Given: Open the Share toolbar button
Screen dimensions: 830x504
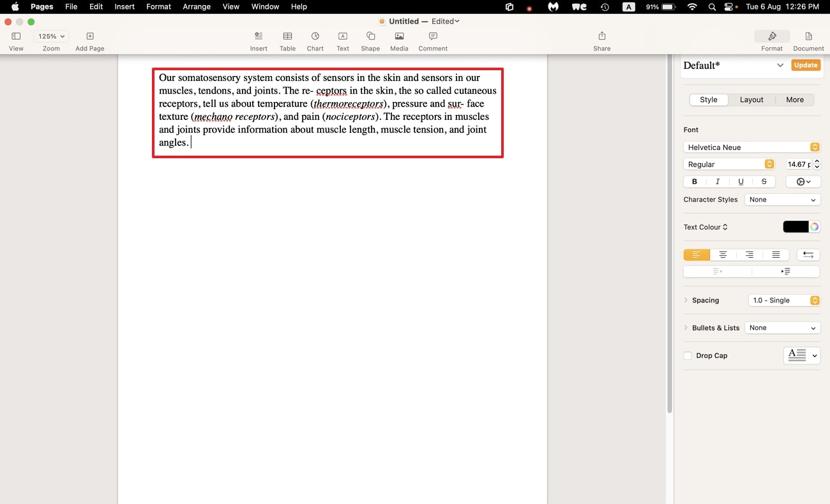Looking at the screenshot, I should tap(602, 41).
